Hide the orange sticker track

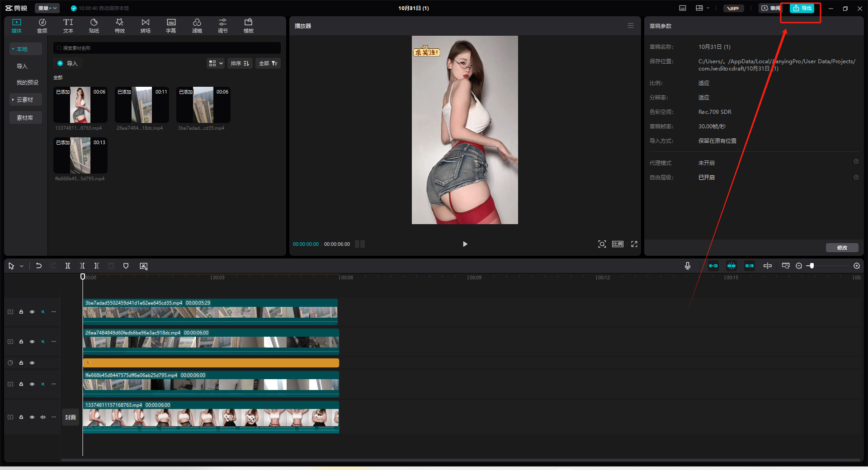32,363
